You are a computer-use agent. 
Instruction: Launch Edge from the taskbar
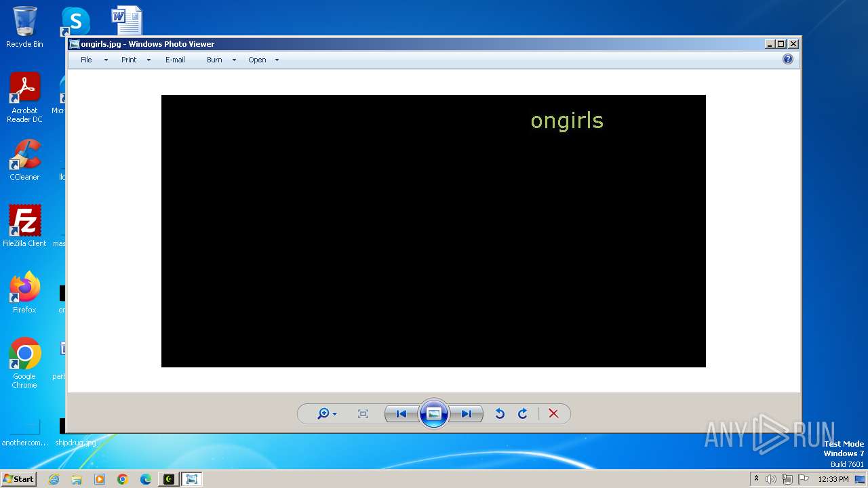tap(146, 479)
